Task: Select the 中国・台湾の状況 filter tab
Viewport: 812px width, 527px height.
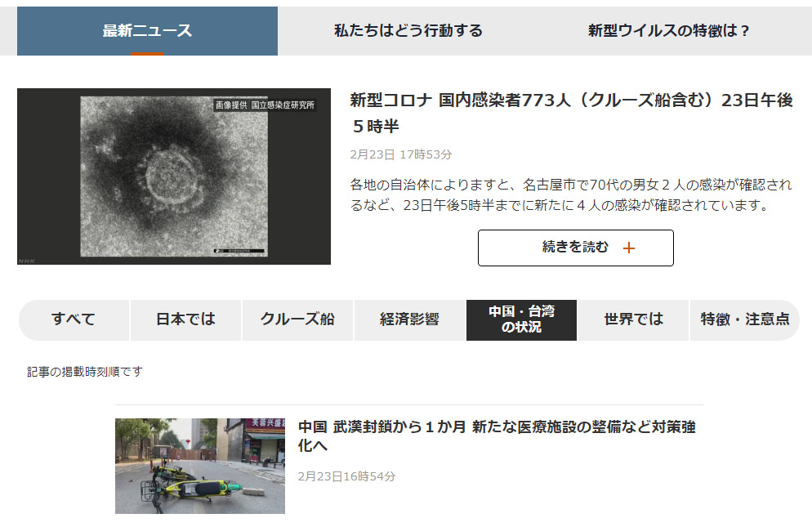Action: coord(521,320)
